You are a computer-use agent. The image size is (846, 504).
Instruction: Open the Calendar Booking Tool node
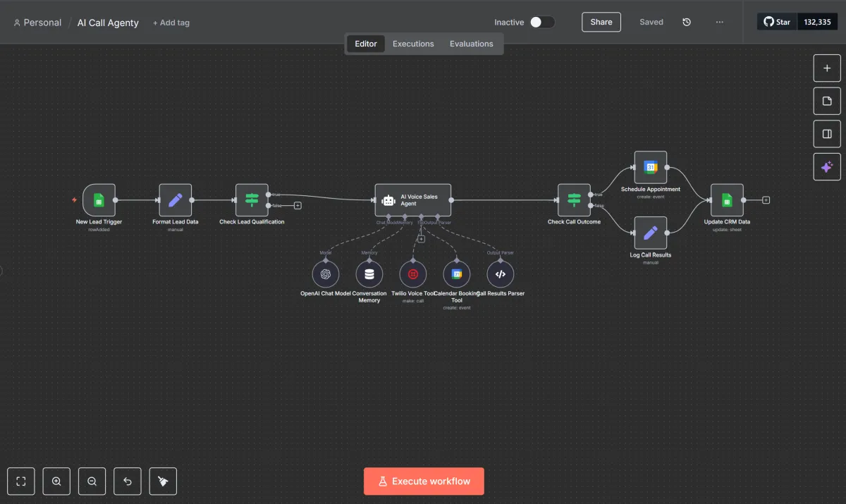tap(457, 274)
